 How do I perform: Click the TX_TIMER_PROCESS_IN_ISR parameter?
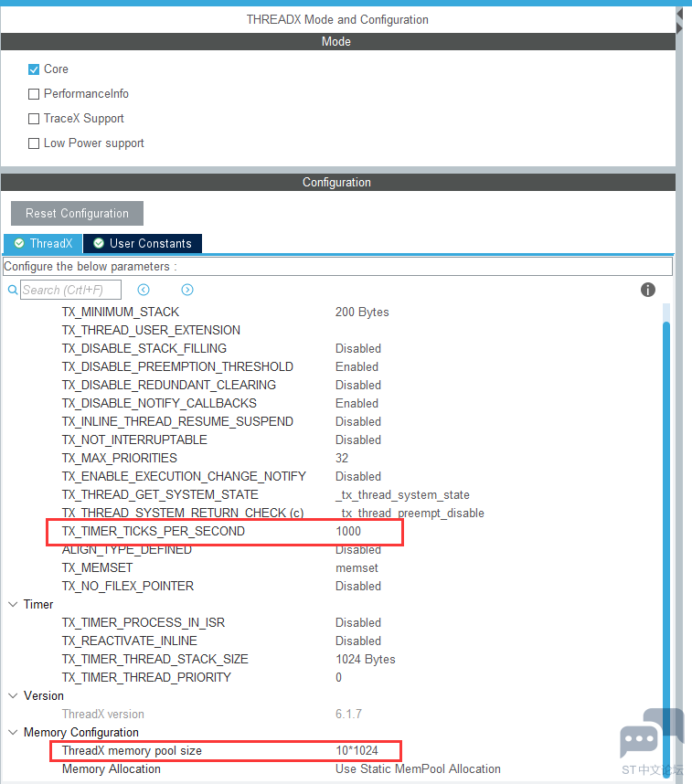click(144, 622)
